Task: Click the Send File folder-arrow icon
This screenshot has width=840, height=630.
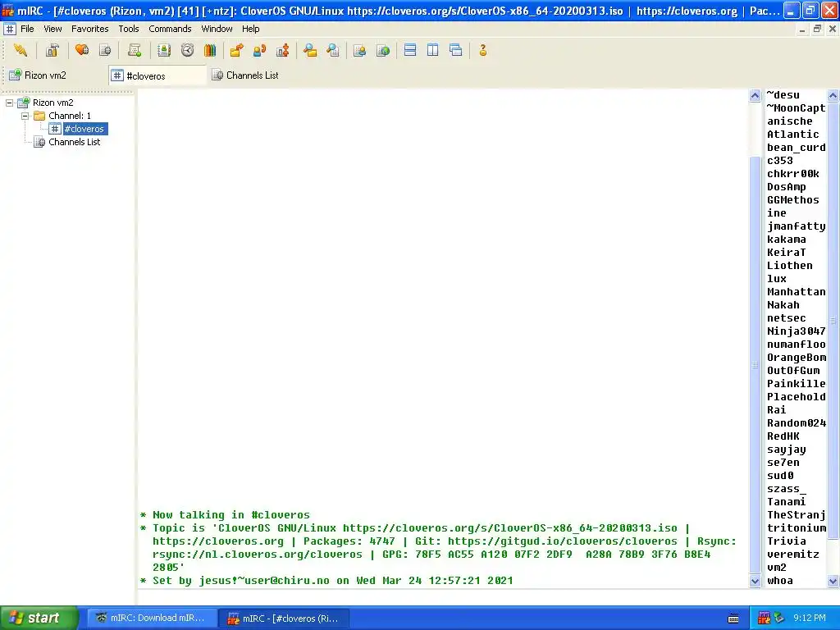Action: pos(236,50)
